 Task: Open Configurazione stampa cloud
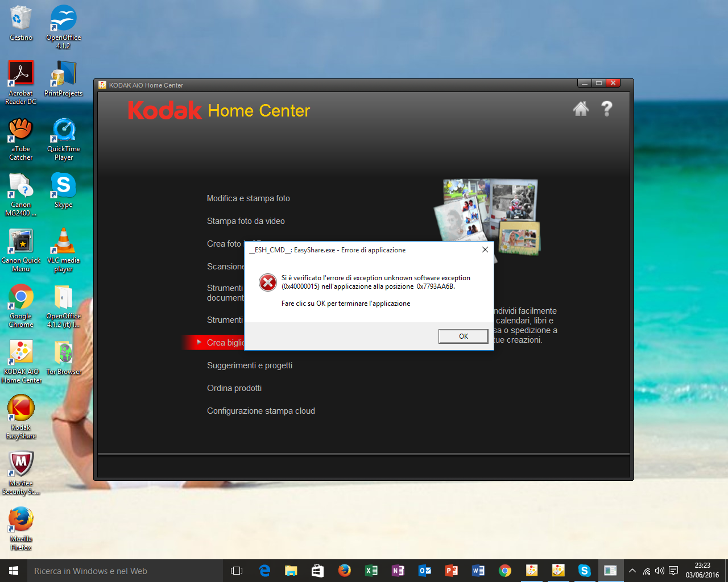260,411
